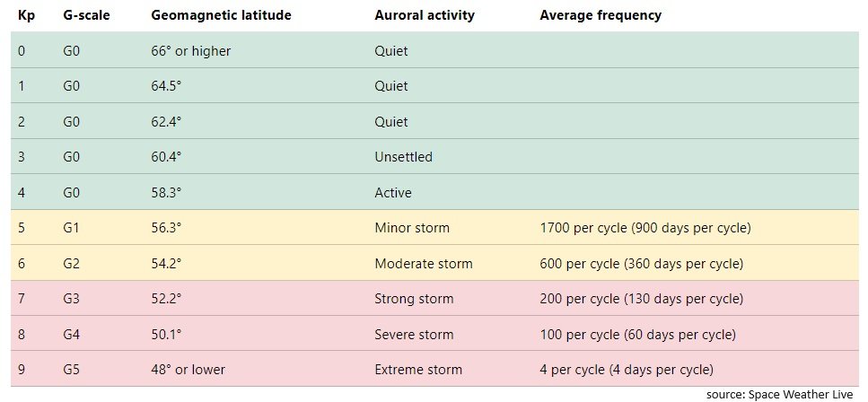The image size is (868, 402).
Task: Click the "Moderate storm" cell
Action: (x=423, y=264)
